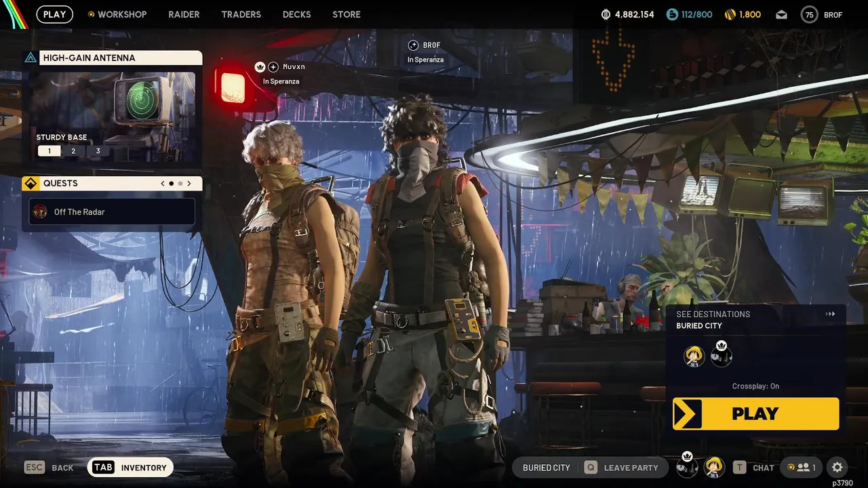Click the gold currency icon beside 1,800
The image size is (868, 488).
pyautogui.click(x=730, y=14)
